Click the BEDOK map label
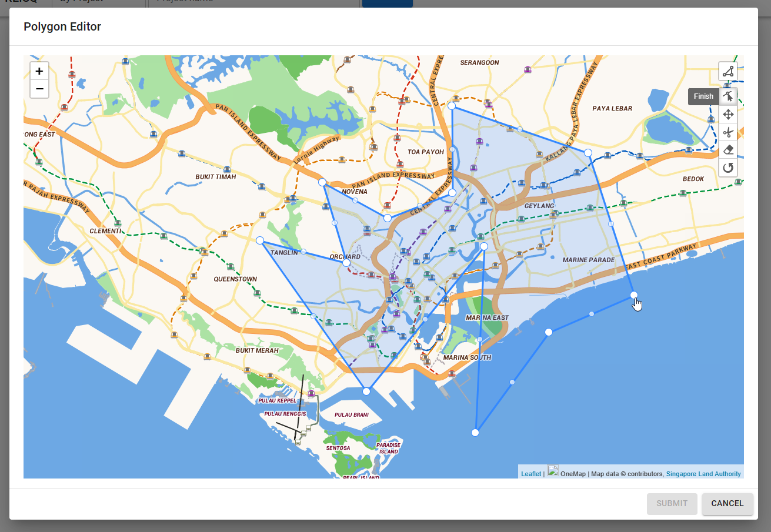This screenshot has height=532, width=771. [693, 179]
